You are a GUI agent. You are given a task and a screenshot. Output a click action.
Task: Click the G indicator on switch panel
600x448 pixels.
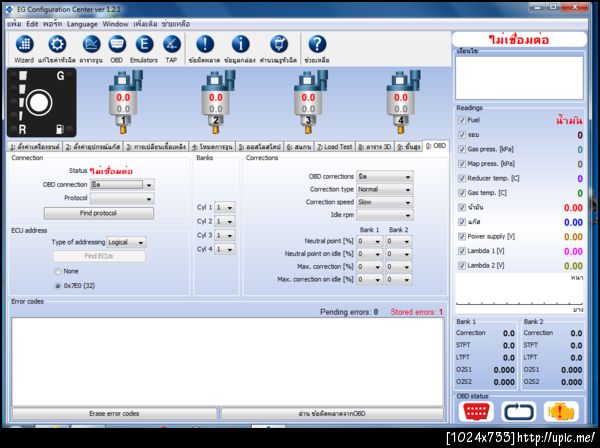tap(60, 76)
